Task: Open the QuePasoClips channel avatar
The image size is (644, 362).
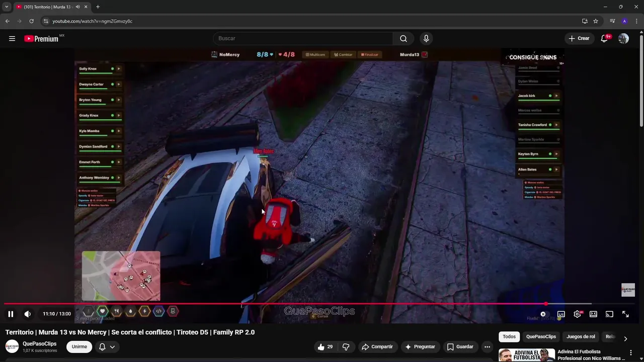Action: point(12,346)
